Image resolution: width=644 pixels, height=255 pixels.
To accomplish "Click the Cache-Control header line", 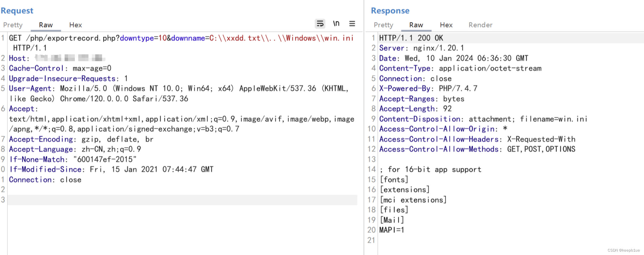I will [x=60, y=68].
